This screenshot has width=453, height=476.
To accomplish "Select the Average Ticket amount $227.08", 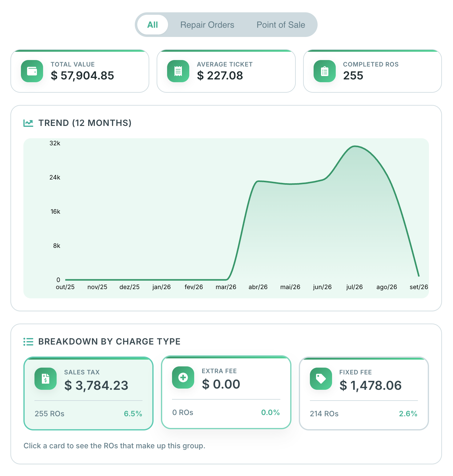I will pyautogui.click(x=220, y=76).
